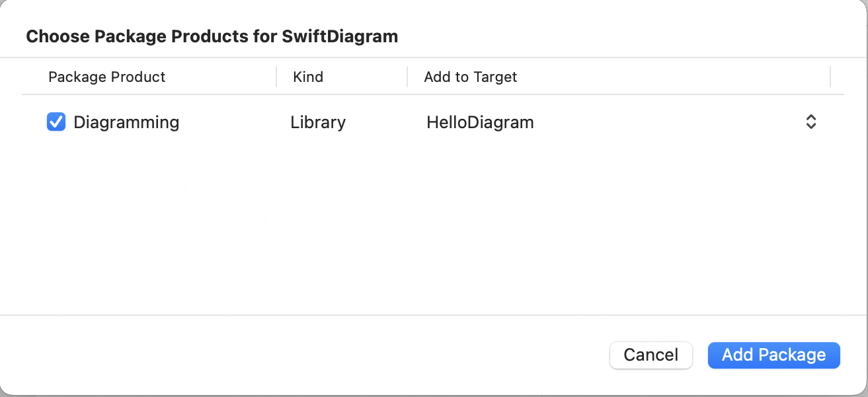868x397 pixels.
Task: Click the divider between Kind and Add to Target
Action: click(407, 77)
